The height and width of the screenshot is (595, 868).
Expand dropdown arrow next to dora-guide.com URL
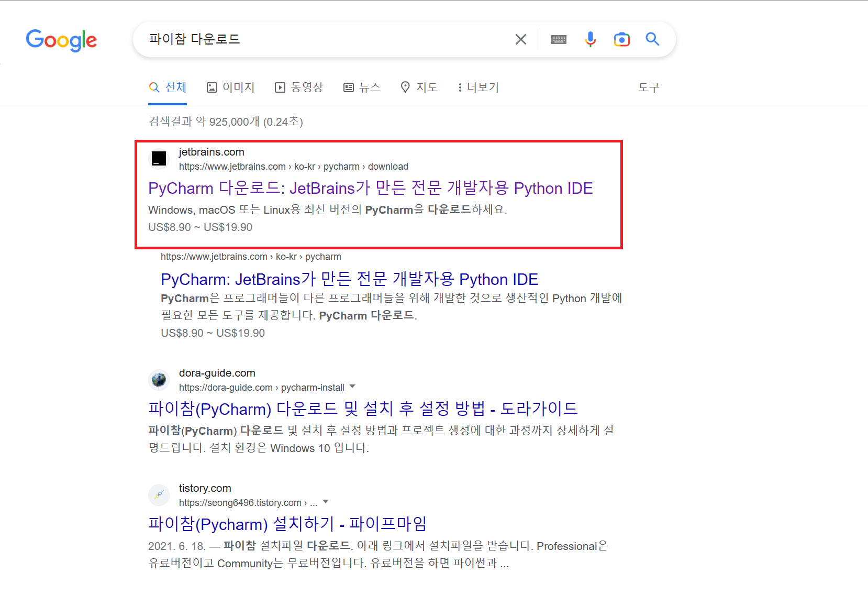click(352, 387)
